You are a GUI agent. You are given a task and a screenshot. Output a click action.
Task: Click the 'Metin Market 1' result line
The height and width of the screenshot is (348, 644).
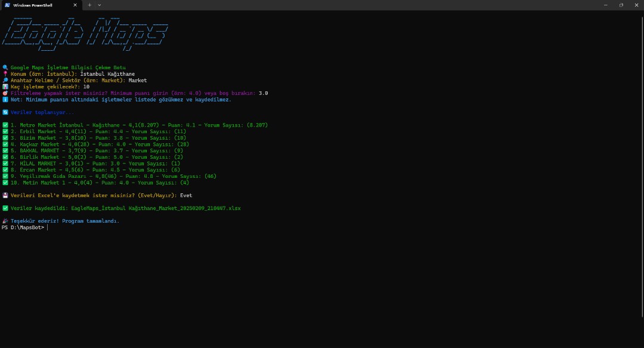(100, 183)
